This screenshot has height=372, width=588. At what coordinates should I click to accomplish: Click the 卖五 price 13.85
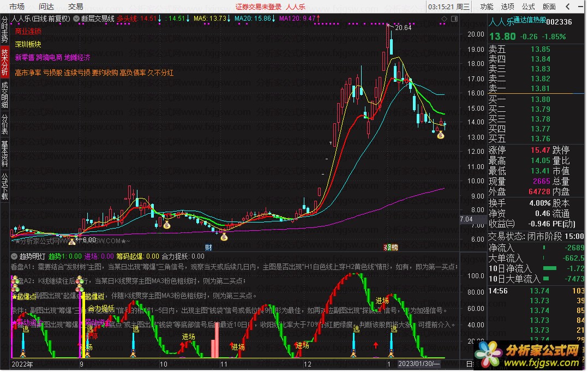[x=541, y=49]
